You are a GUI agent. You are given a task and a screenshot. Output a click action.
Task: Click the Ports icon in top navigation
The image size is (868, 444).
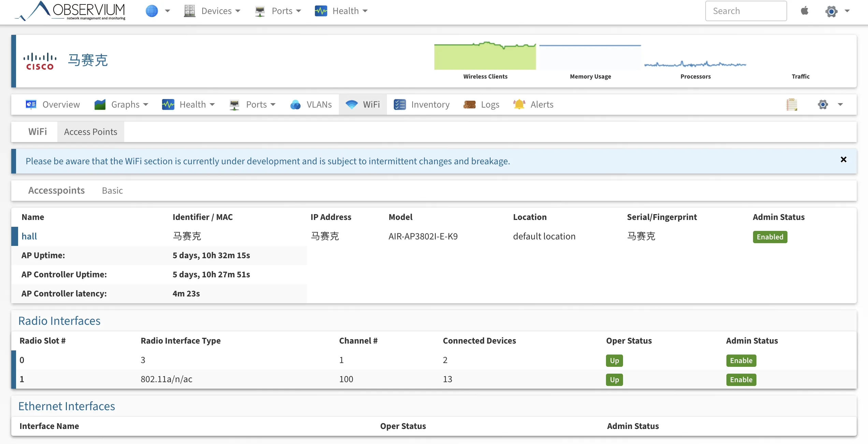coord(260,11)
